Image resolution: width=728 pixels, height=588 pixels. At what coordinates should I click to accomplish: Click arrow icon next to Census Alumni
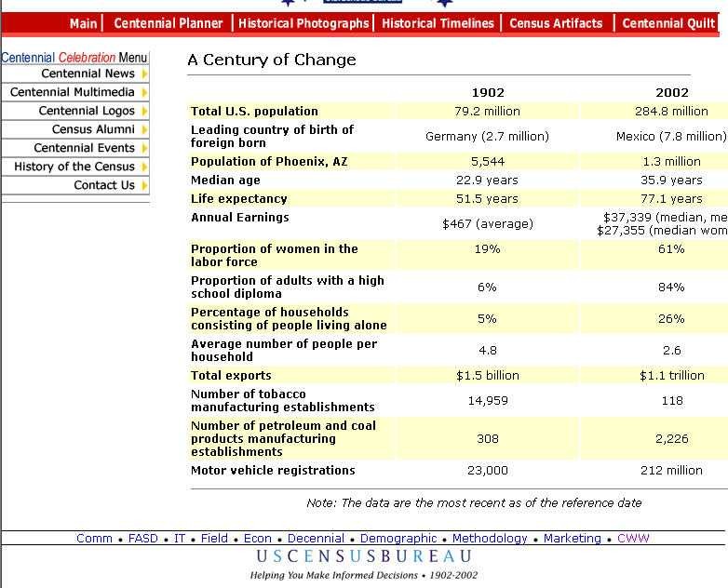[x=144, y=129]
